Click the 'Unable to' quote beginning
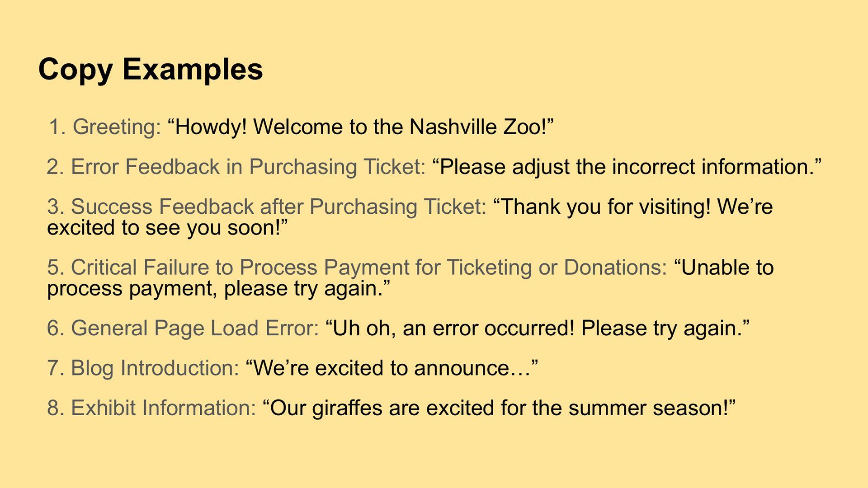The height and width of the screenshot is (488, 868). (x=724, y=267)
